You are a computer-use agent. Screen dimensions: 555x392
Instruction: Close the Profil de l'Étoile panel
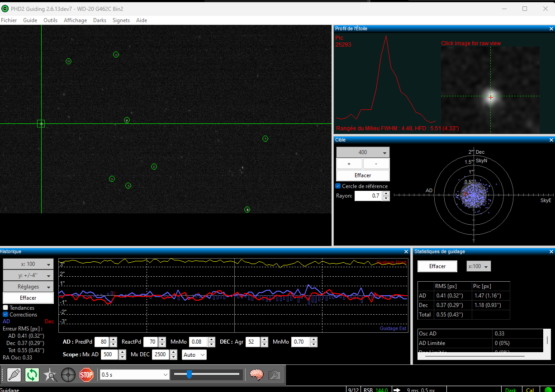click(x=551, y=28)
